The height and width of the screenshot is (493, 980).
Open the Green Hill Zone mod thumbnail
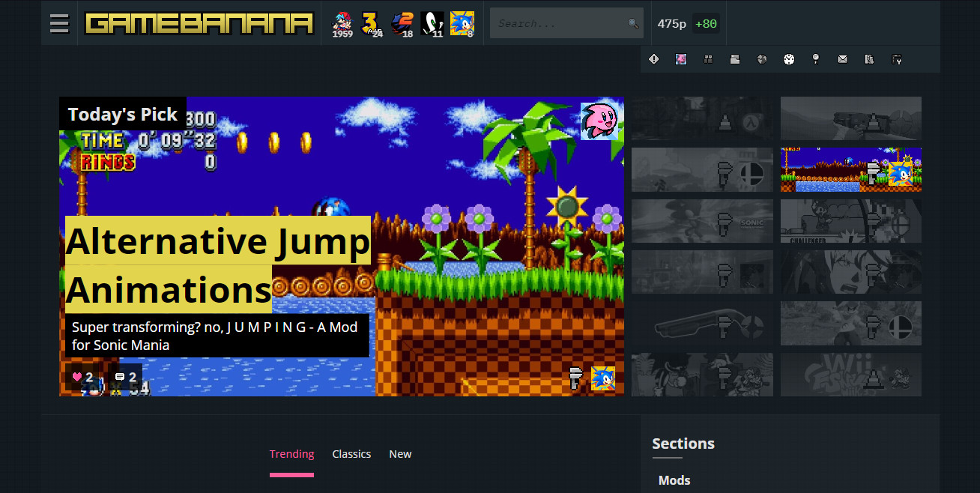(x=850, y=169)
